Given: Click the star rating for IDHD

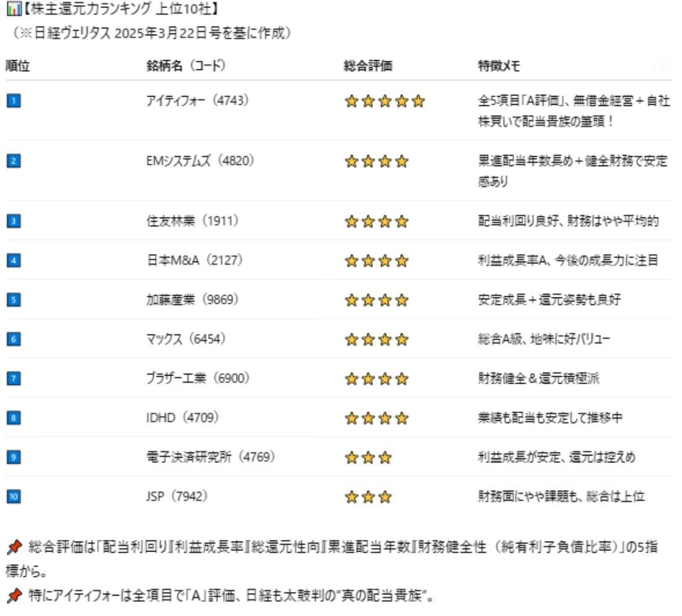Looking at the screenshot, I should (376, 418).
